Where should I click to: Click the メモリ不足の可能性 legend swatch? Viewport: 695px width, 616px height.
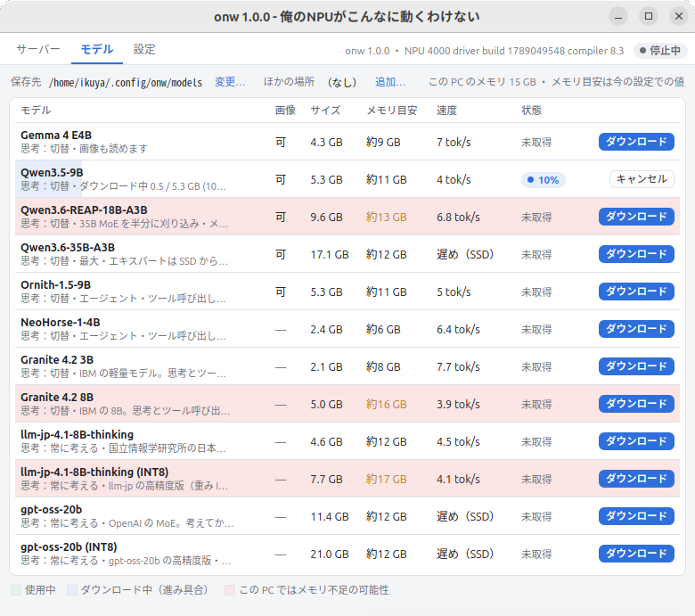[x=230, y=590]
